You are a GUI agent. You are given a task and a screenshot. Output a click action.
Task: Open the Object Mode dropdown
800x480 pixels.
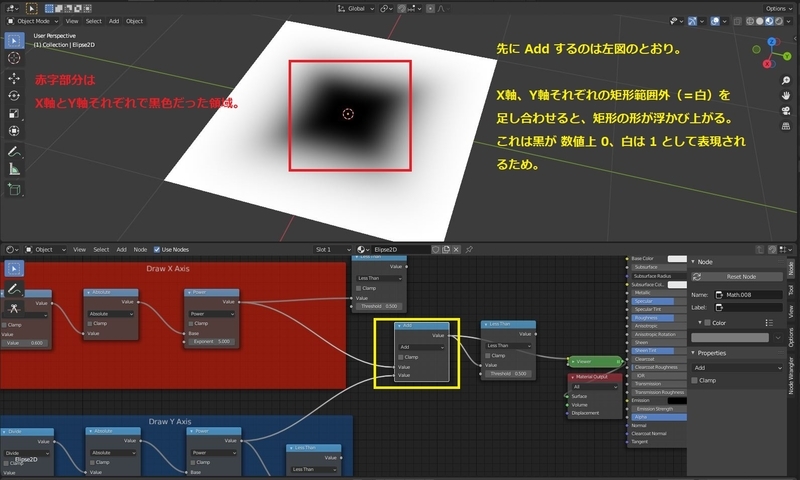(33, 21)
